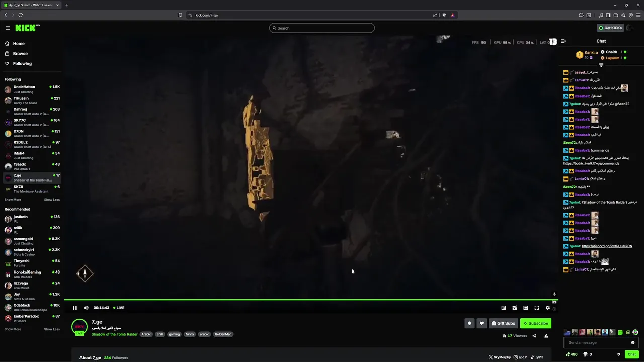Toggle theater mode
The image size is (644, 362).
click(x=526, y=308)
